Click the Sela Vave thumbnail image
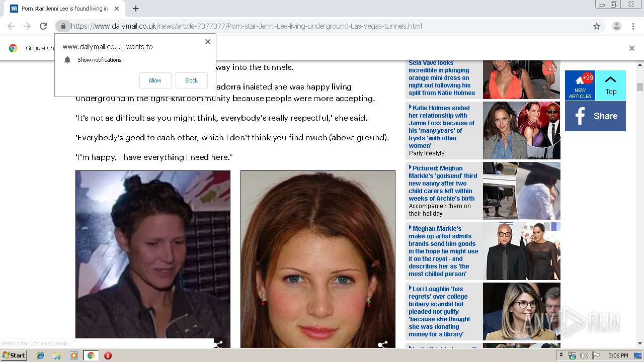The height and width of the screenshot is (362, 644). point(521,79)
